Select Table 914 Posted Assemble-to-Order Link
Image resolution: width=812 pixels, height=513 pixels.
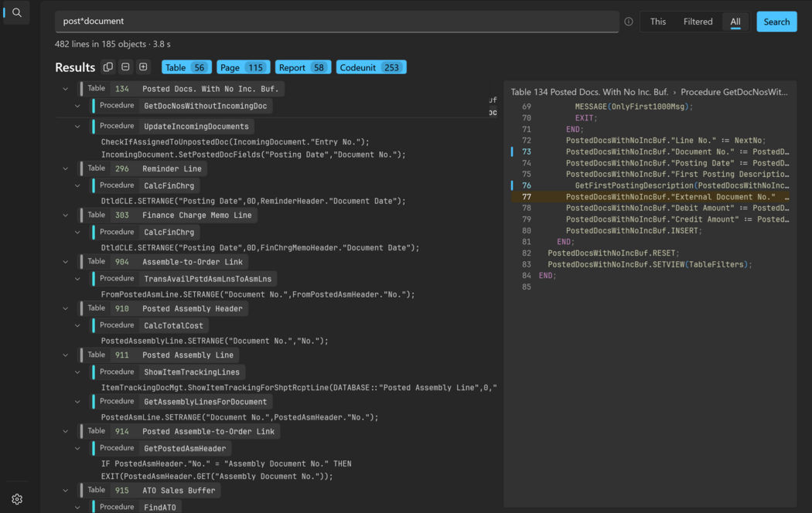pos(179,431)
